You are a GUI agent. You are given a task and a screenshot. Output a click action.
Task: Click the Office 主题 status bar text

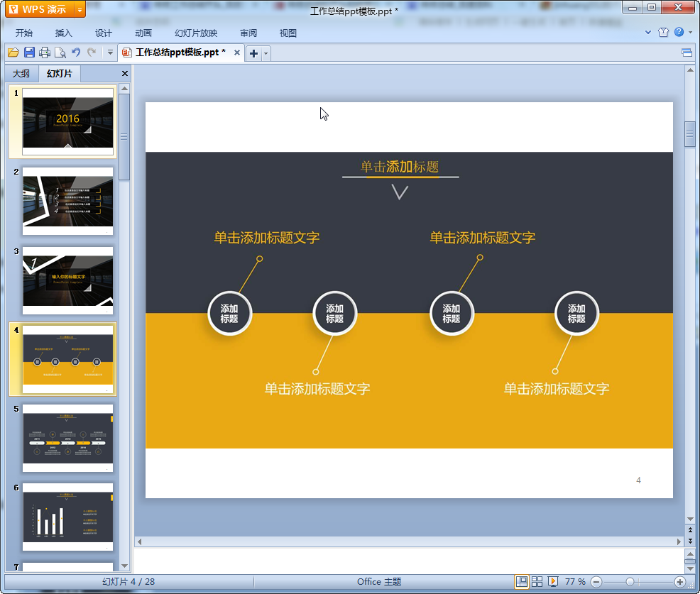(379, 581)
